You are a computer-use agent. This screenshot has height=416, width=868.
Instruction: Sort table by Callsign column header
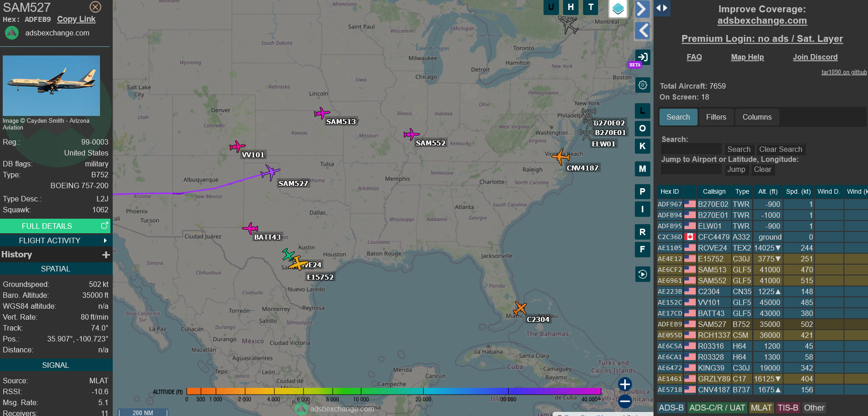714,191
